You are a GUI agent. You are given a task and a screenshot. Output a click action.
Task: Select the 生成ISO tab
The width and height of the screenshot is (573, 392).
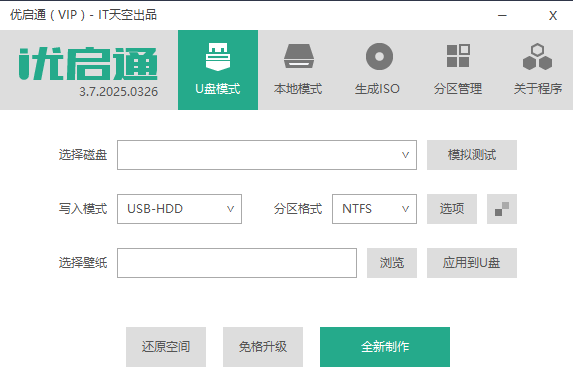(x=377, y=70)
